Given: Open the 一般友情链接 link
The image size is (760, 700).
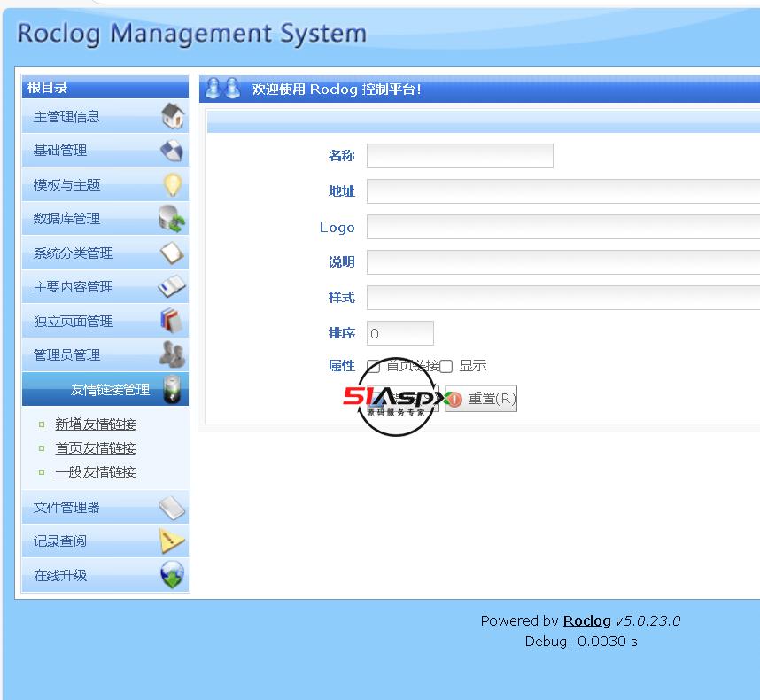Looking at the screenshot, I should 96,472.
